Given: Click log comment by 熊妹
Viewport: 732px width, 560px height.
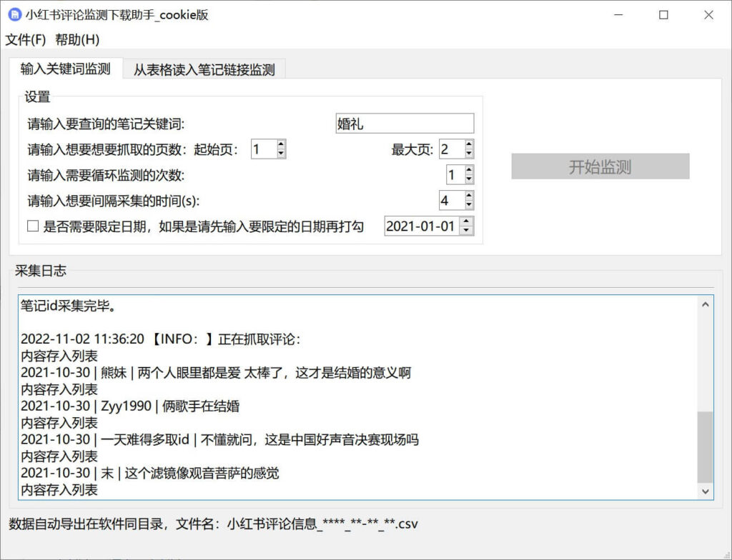Looking at the screenshot, I should pyautogui.click(x=216, y=373).
